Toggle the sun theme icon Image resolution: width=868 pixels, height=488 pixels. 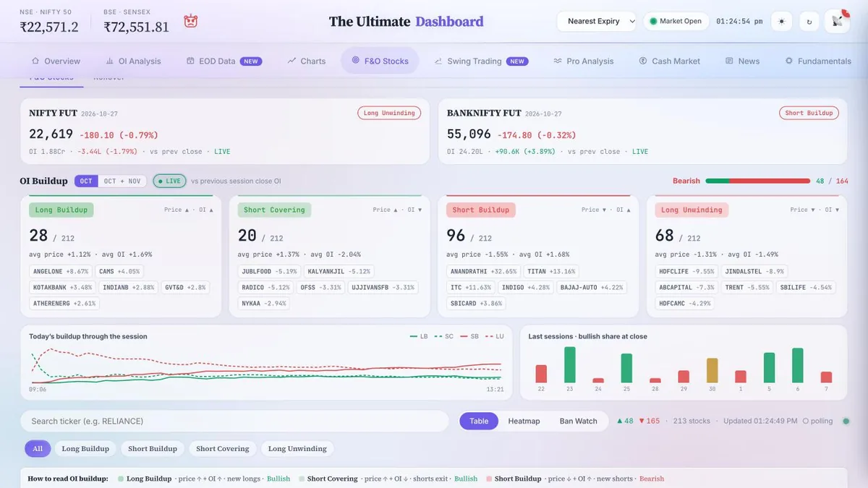click(x=781, y=22)
